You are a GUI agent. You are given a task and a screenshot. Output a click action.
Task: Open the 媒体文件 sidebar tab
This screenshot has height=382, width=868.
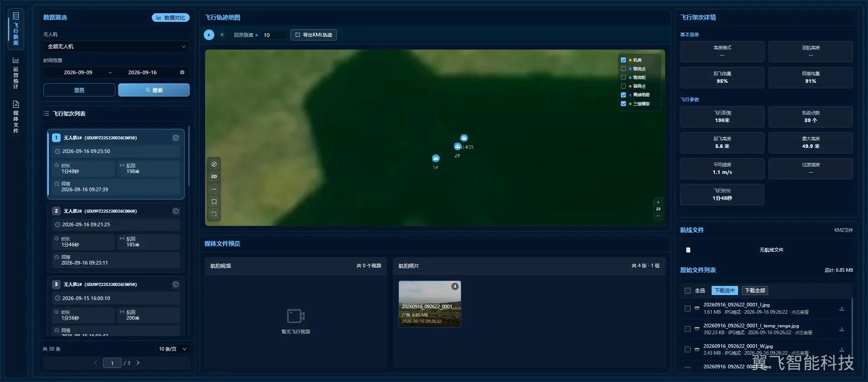16,117
